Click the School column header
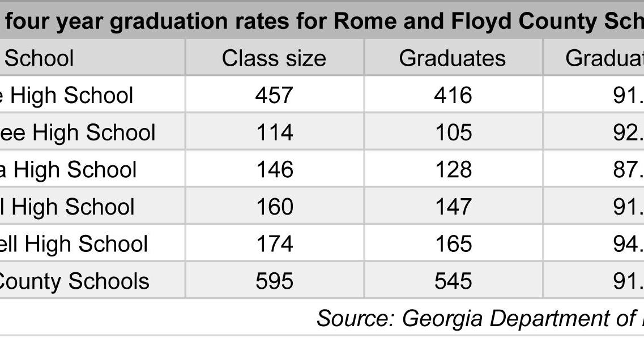Image resolution: width=644 pixels, height=338 pixels. click(40, 58)
